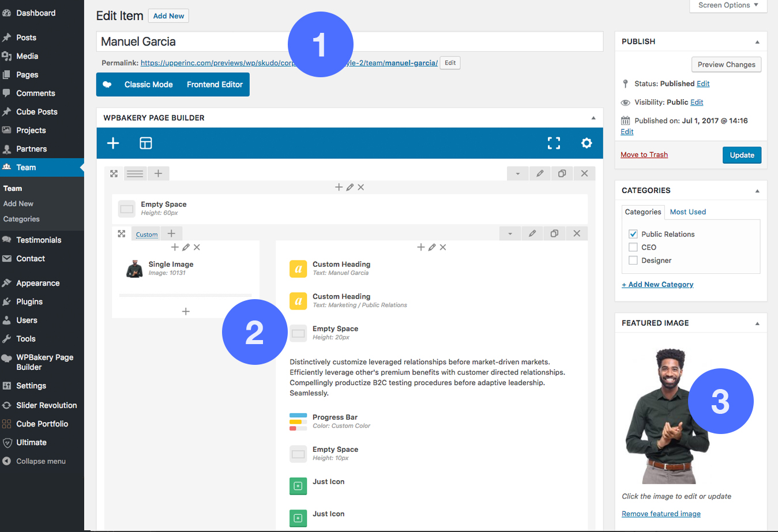
Task: Open WPBakery page settings gear icon
Action: 587,143
